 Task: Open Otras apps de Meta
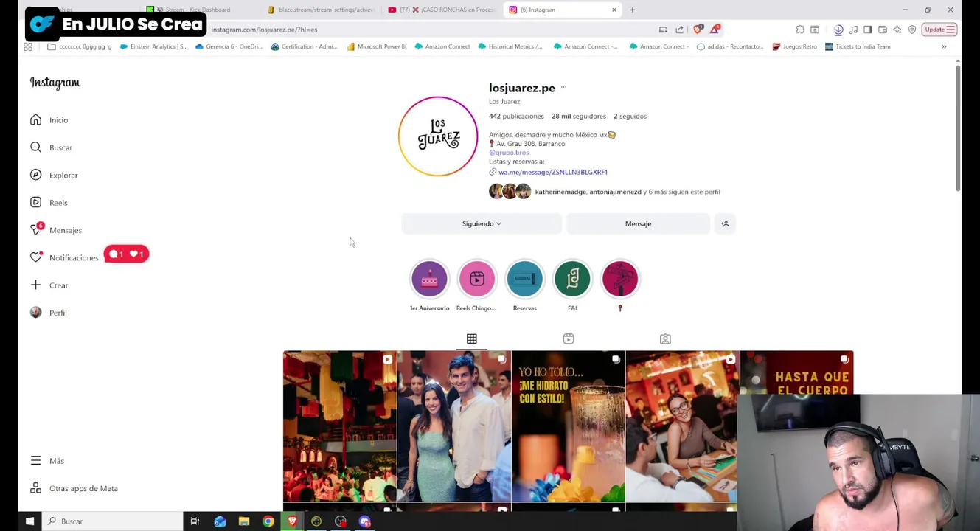(x=74, y=488)
